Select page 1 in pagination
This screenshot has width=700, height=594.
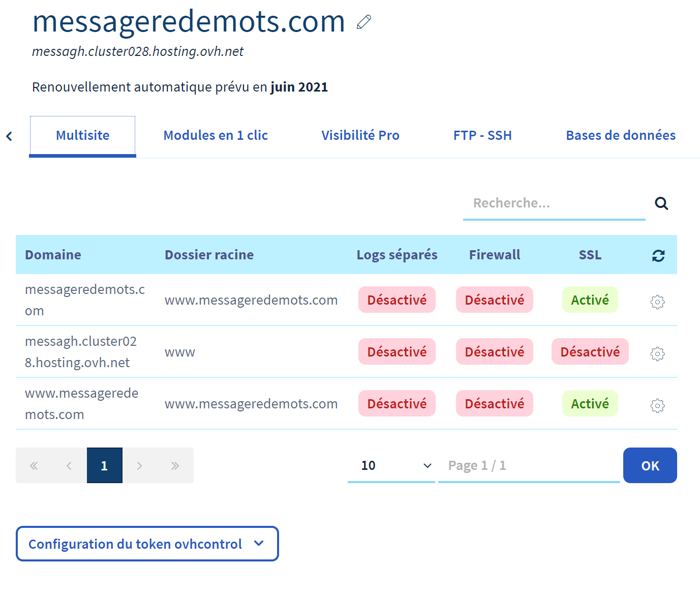click(x=104, y=466)
